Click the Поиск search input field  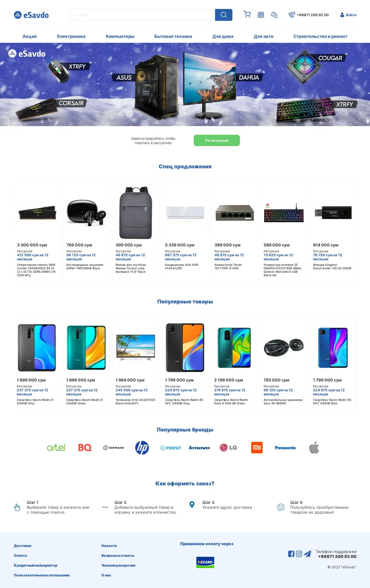[143, 15]
